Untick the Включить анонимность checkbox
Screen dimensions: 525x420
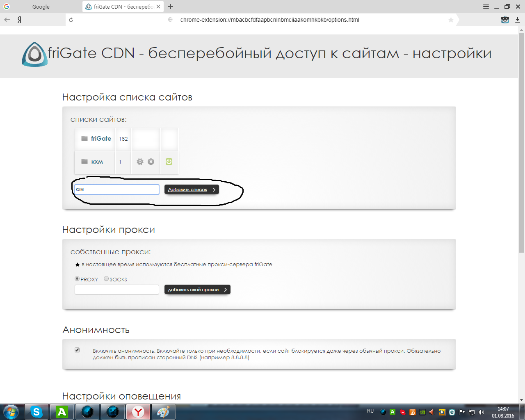click(77, 350)
